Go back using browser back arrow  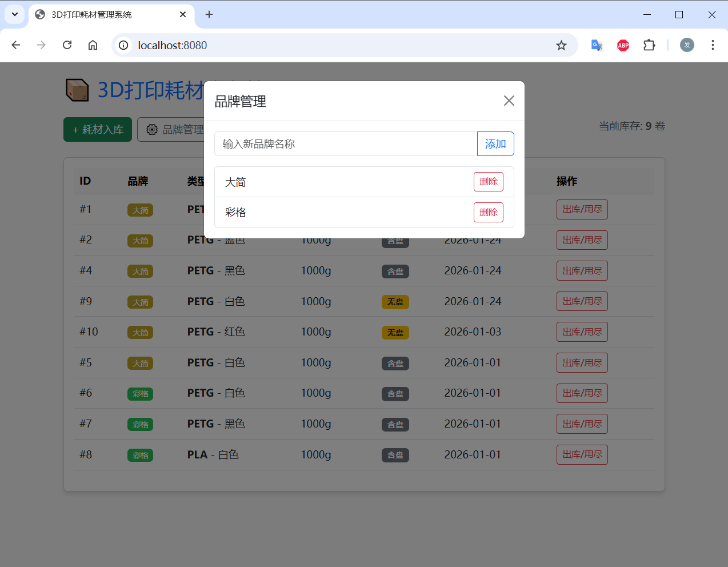point(16,45)
